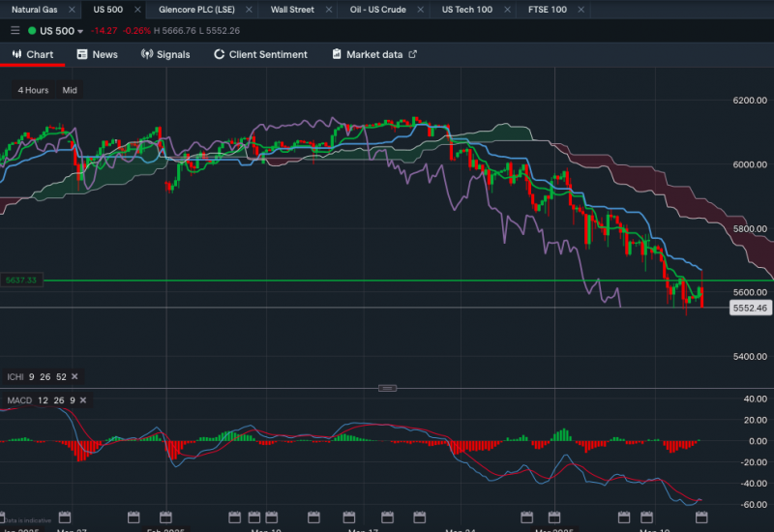
Task: Close the FTSE 100 tab
Action: (577, 10)
